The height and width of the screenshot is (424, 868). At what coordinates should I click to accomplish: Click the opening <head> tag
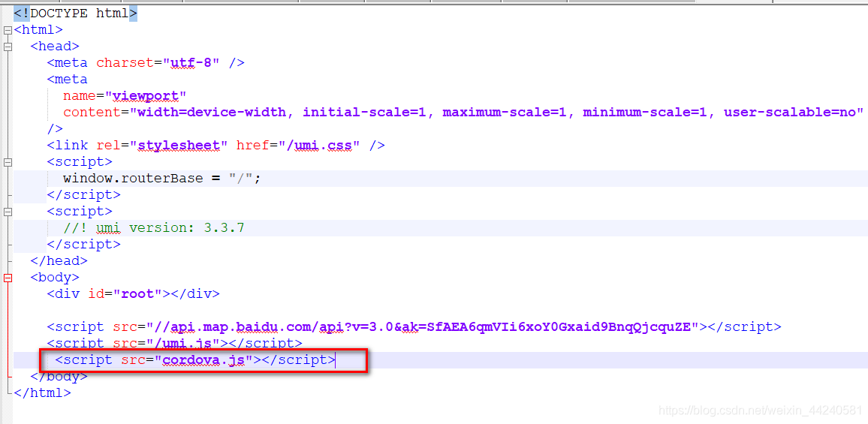55,47
